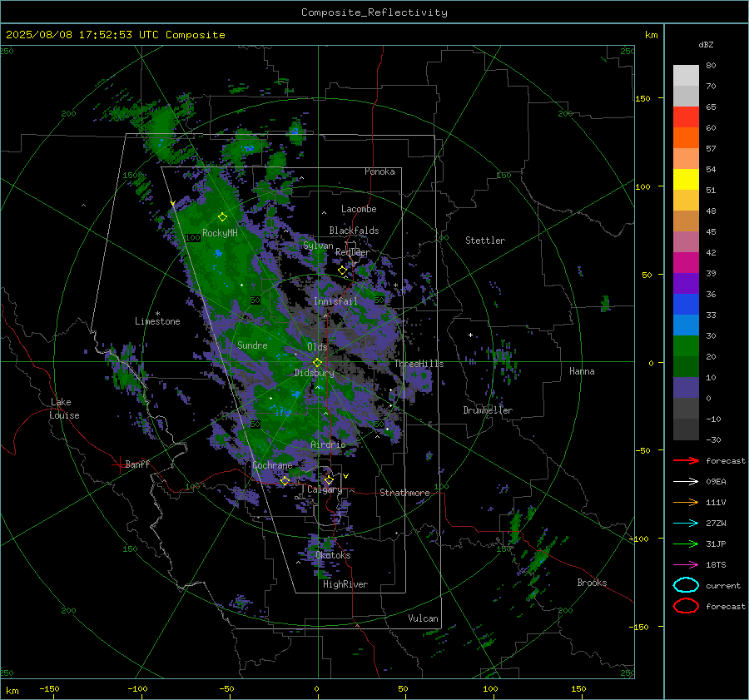Click the RockyMH label

tap(220, 233)
